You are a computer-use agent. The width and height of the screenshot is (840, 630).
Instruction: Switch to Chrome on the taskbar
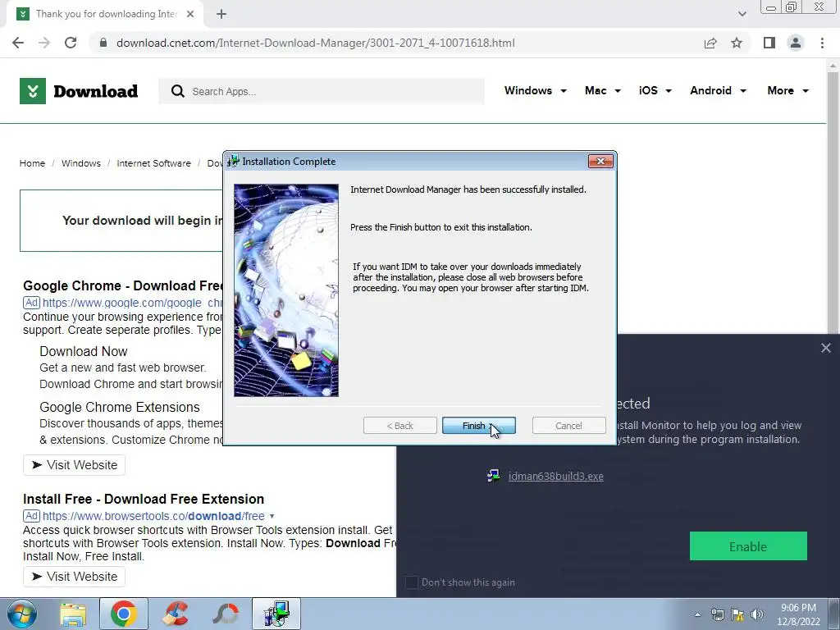click(x=124, y=614)
